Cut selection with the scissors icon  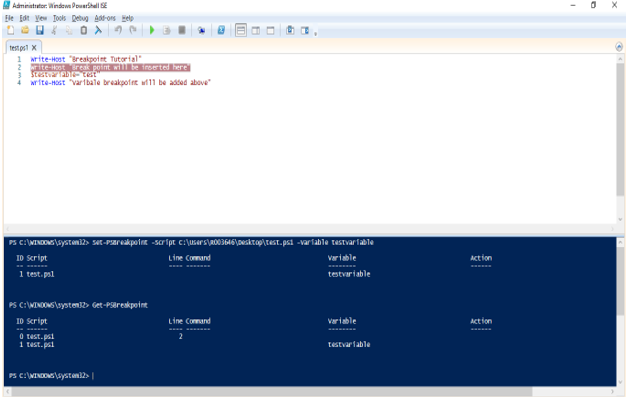[x=54, y=30]
